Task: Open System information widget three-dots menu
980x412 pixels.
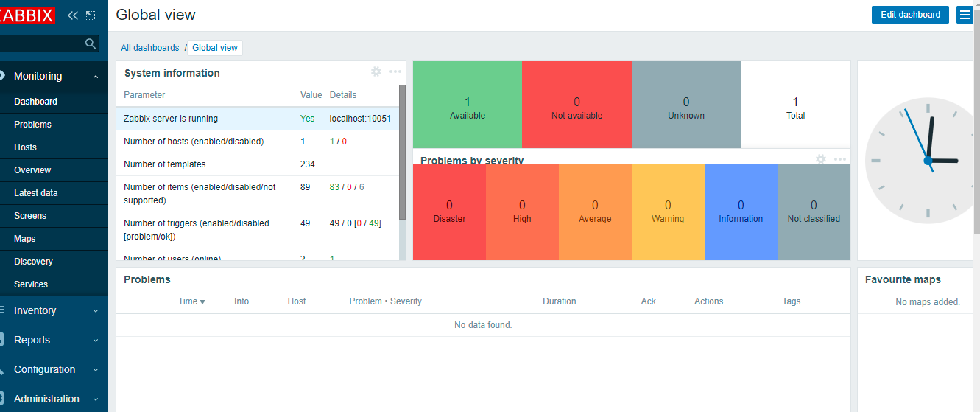Action: (395, 71)
